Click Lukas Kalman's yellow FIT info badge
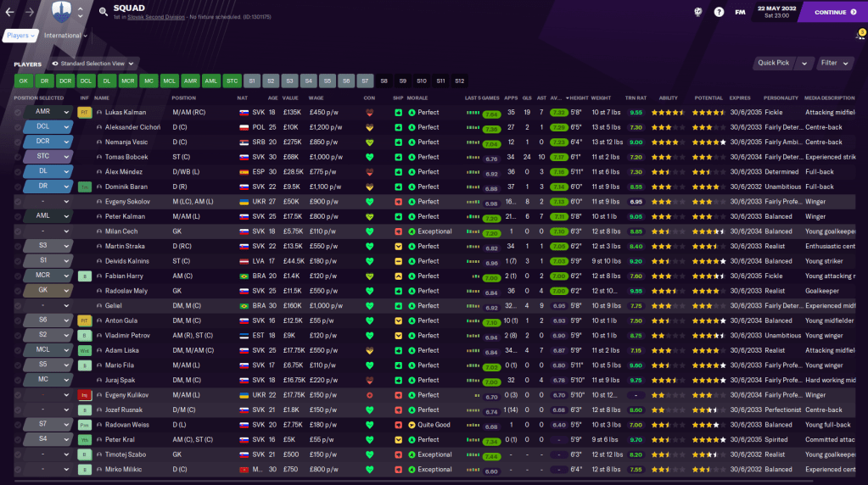 point(84,112)
